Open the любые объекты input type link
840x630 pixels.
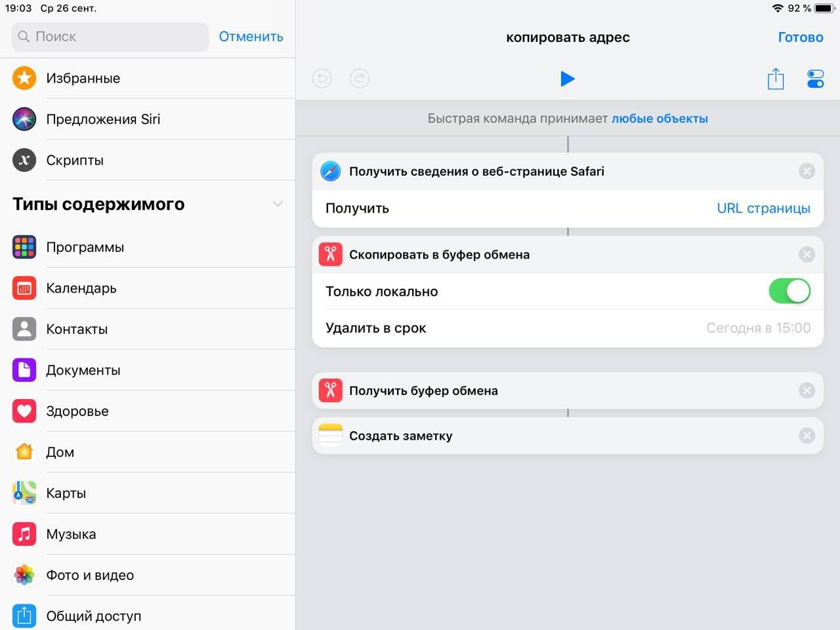click(660, 119)
